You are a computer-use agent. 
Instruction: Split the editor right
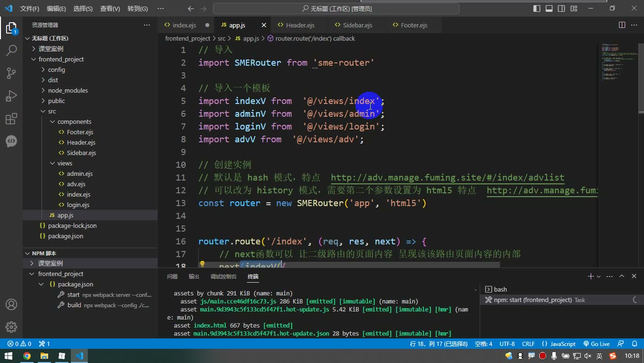click(x=622, y=25)
